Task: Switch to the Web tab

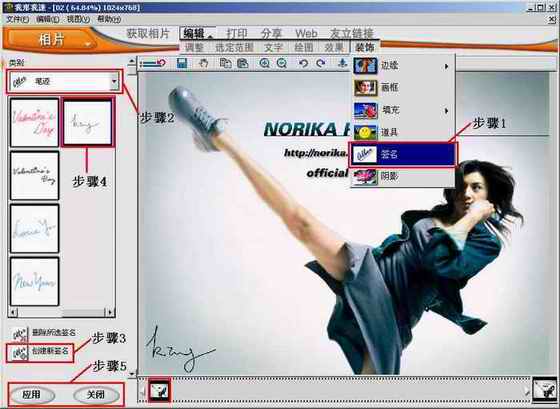Action: [306, 33]
